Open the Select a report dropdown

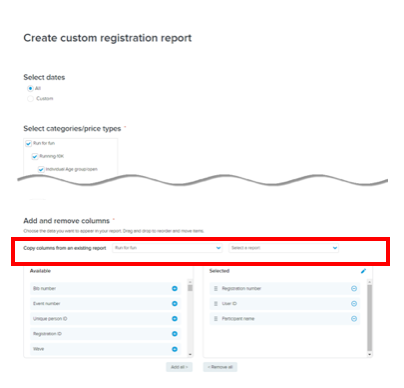pyautogui.click(x=284, y=248)
